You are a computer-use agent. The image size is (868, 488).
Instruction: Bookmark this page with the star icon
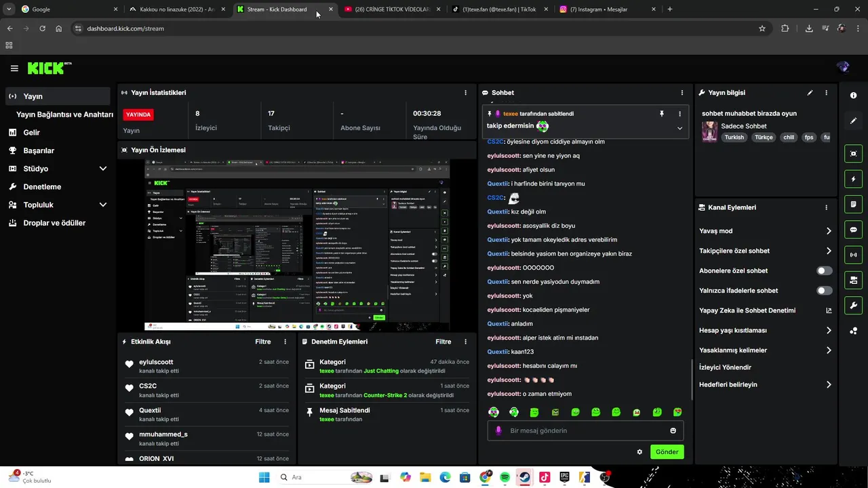(762, 28)
